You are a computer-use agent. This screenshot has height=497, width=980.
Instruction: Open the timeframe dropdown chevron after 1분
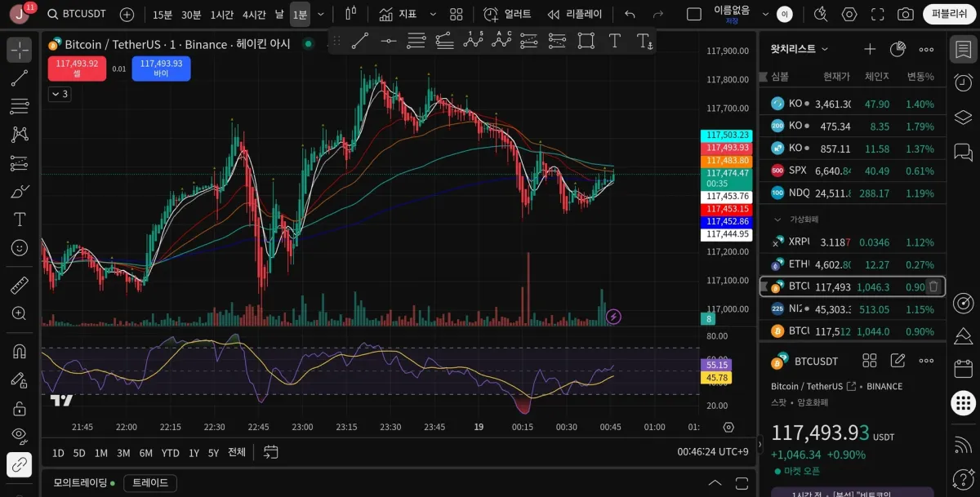321,14
